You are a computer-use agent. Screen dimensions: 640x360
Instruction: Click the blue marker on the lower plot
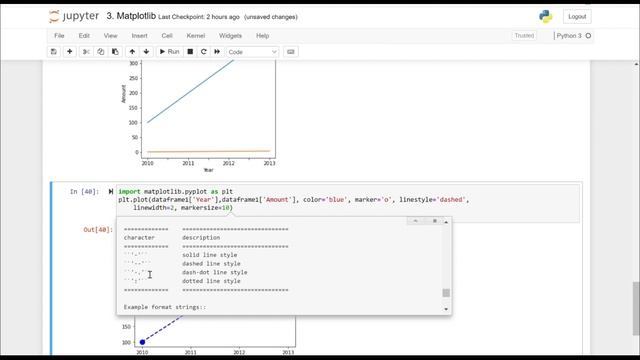(142, 342)
